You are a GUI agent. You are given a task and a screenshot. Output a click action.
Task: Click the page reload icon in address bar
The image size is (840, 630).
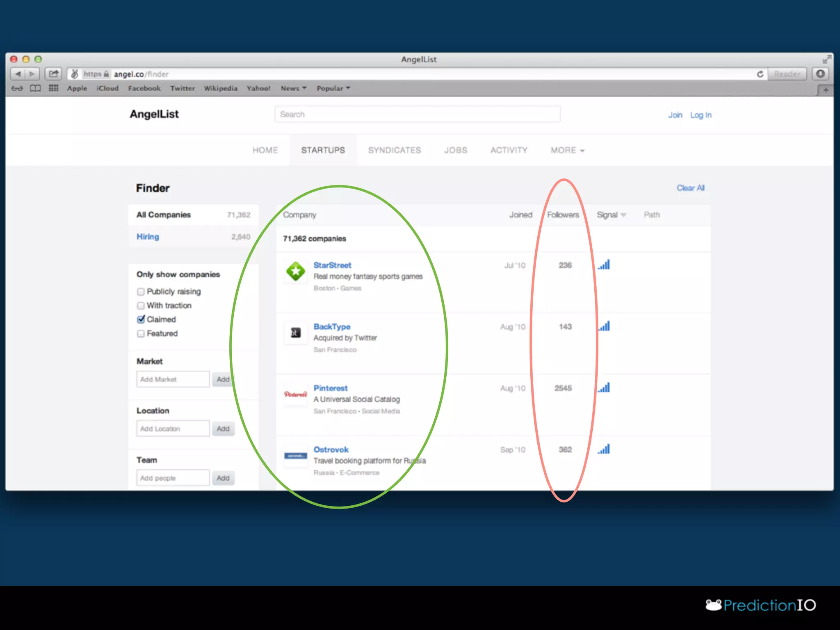[760, 74]
